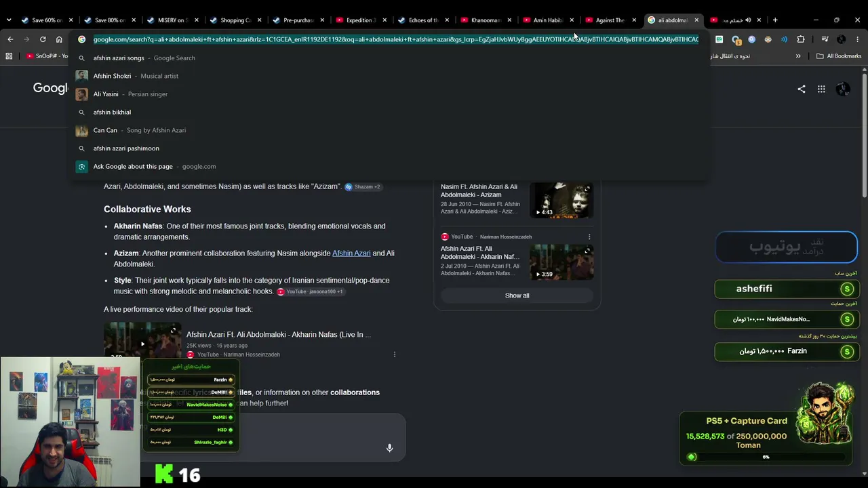Start voice search with the microphone

(389, 448)
